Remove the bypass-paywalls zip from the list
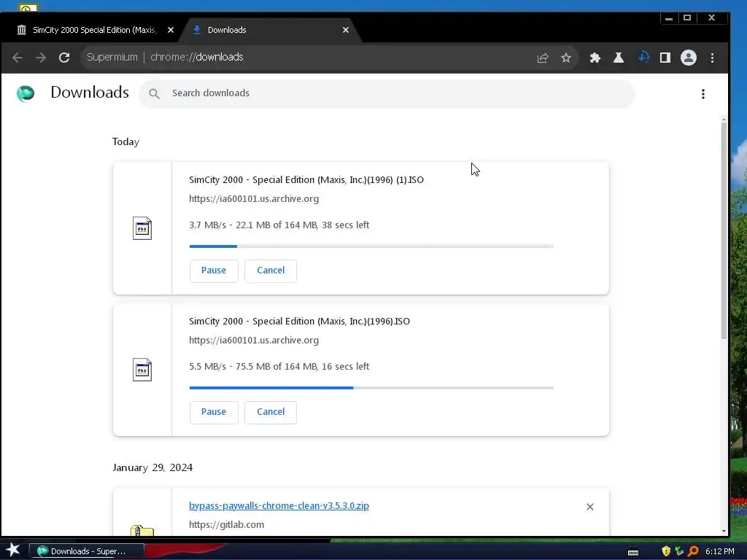 click(589, 507)
